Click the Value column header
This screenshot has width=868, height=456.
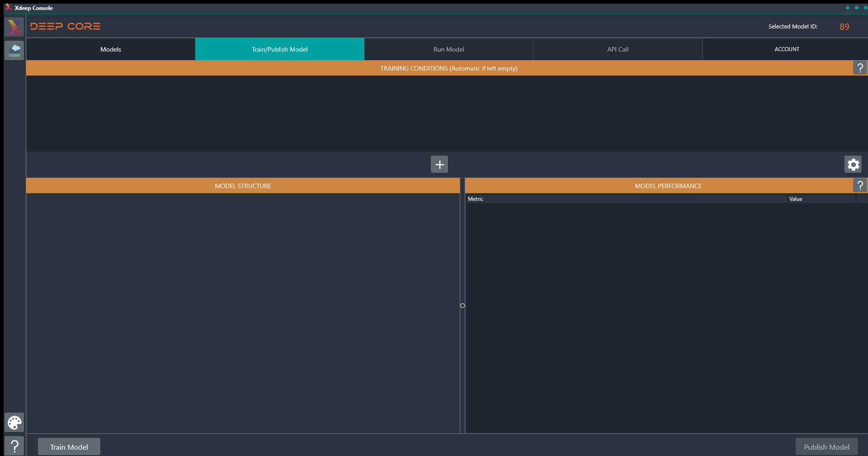point(821,199)
